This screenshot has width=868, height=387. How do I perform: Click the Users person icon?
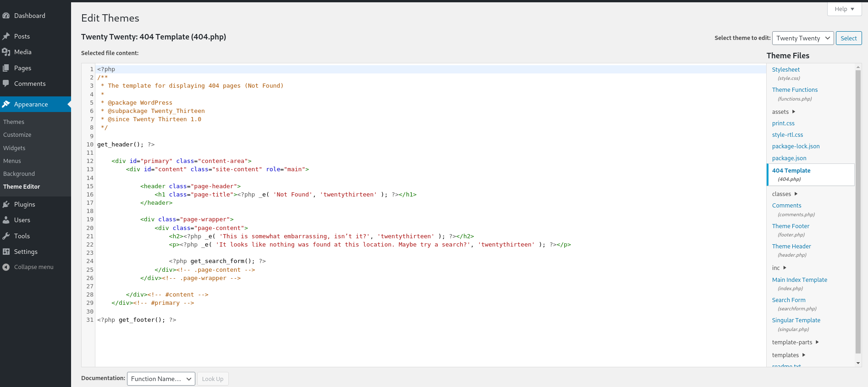coord(6,220)
